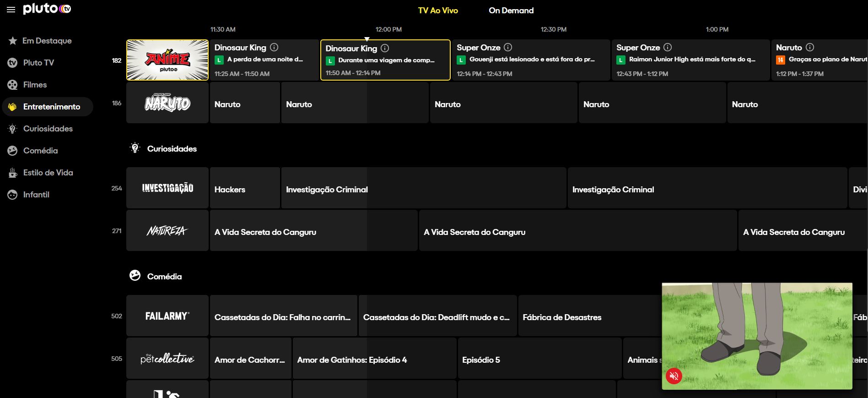The width and height of the screenshot is (868, 398).
Task: Select Super Onze 12:14 PM program
Action: tap(531, 60)
